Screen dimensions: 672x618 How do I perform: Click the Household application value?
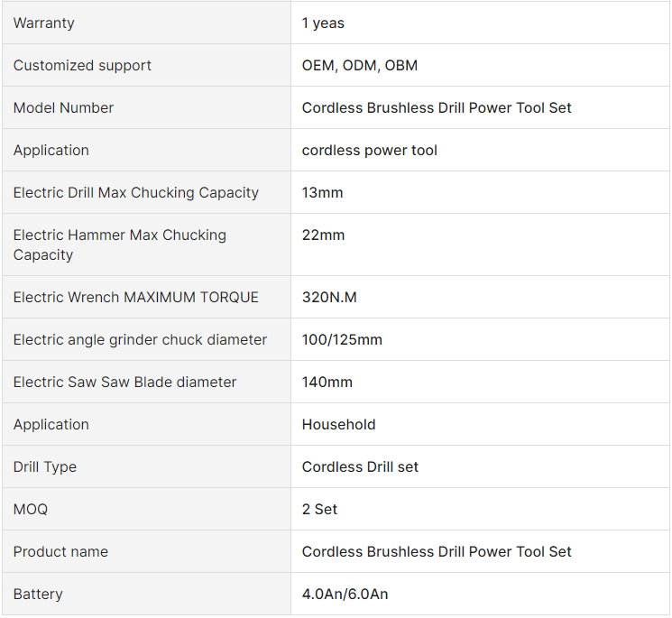[x=338, y=425]
